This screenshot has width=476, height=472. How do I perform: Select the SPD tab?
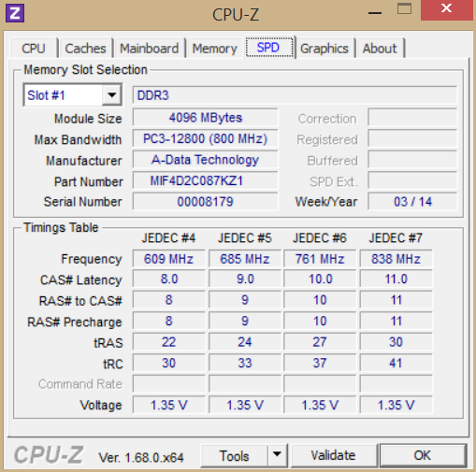pyautogui.click(x=268, y=47)
